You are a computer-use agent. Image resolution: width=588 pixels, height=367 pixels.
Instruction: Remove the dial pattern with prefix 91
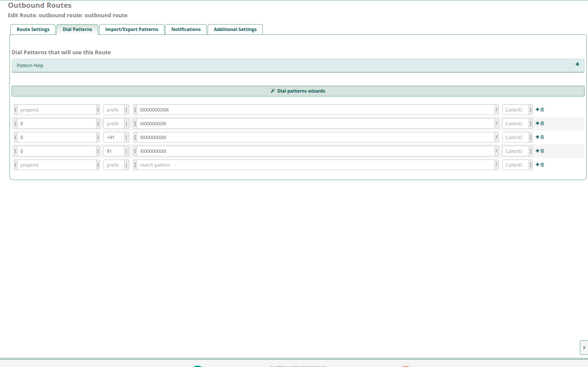pyautogui.click(x=542, y=151)
